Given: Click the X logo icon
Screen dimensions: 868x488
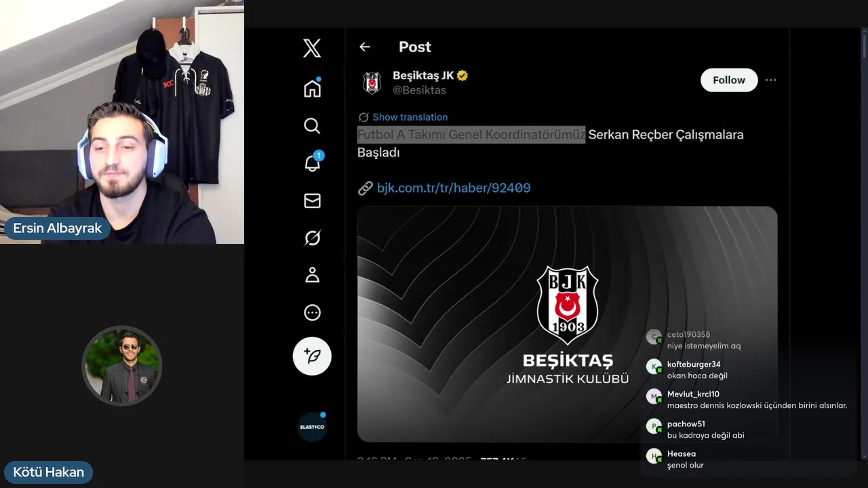Looking at the screenshot, I should 312,48.
